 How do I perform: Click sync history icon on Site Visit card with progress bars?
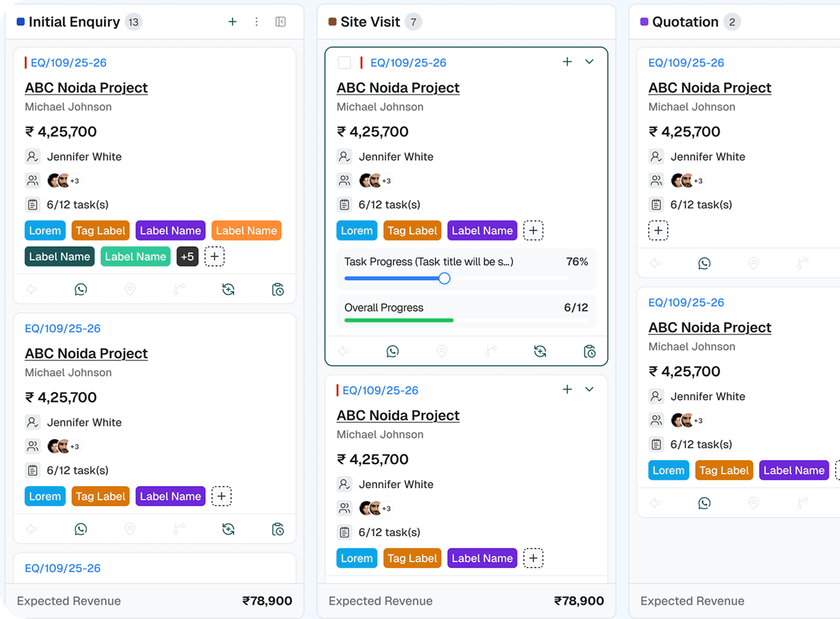click(x=540, y=351)
